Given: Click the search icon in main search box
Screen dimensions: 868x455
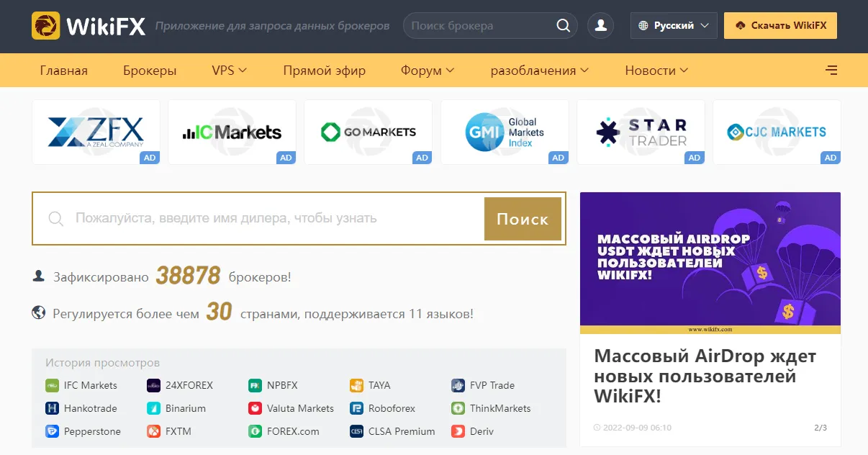Looking at the screenshot, I should click(x=55, y=218).
